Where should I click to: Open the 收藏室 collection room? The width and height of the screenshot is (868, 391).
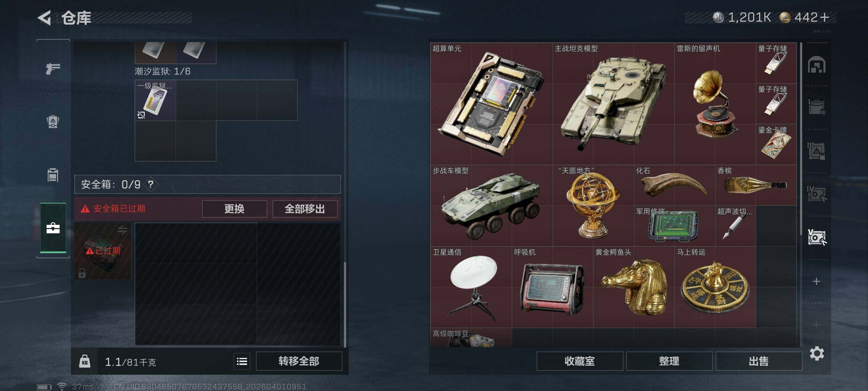(x=580, y=361)
